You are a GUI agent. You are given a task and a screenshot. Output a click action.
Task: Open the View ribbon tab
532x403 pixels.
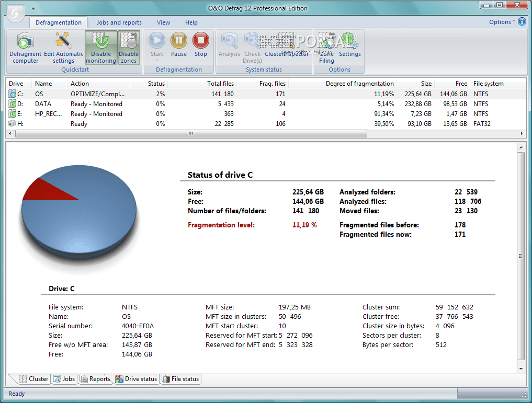coord(163,22)
